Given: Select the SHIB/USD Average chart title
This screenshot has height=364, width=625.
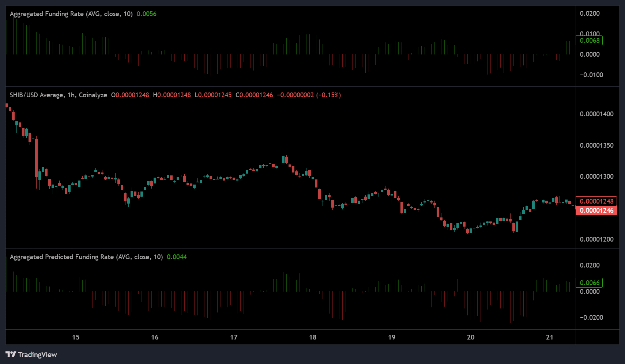Looking at the screenshot, I should pos(58,95).
